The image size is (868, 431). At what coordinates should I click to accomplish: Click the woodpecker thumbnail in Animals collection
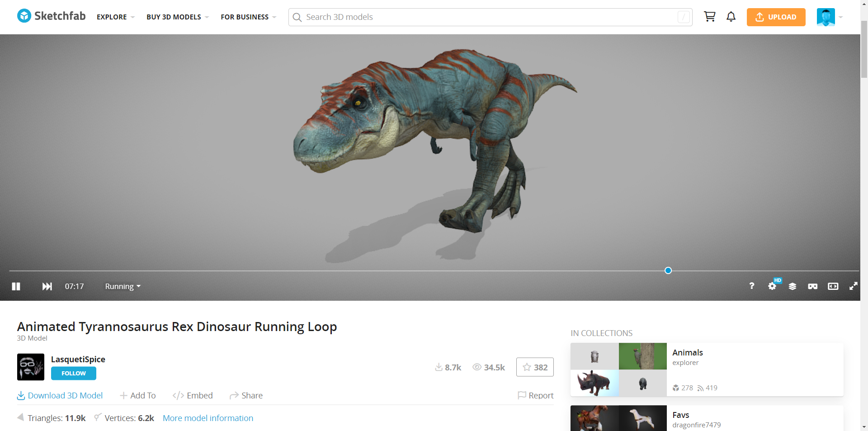pos(643,356)
